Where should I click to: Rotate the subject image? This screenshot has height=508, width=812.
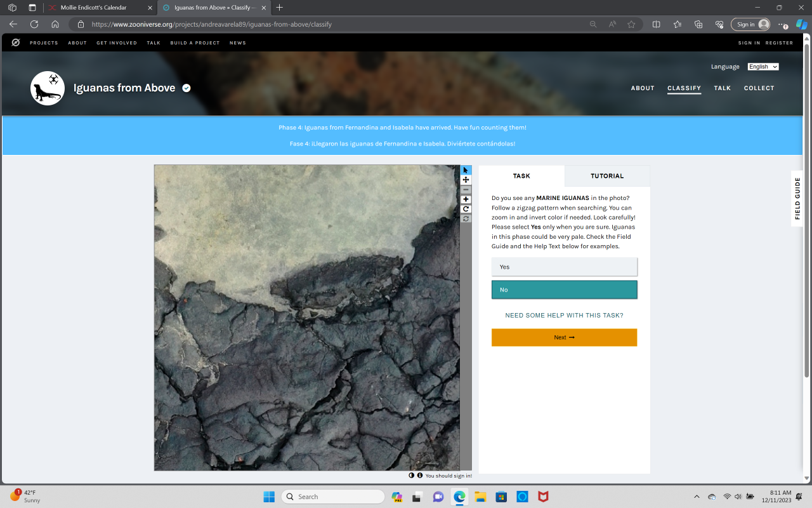(466, 209)
